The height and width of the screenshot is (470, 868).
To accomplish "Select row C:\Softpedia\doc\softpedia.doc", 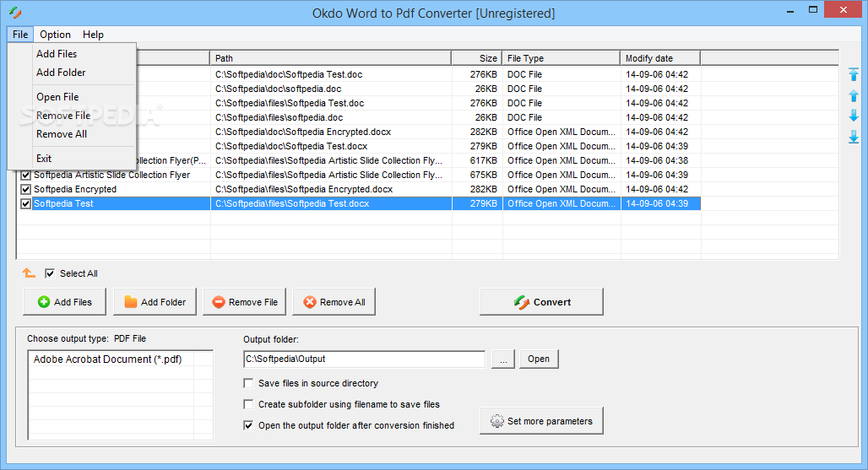I will [279, 89].
